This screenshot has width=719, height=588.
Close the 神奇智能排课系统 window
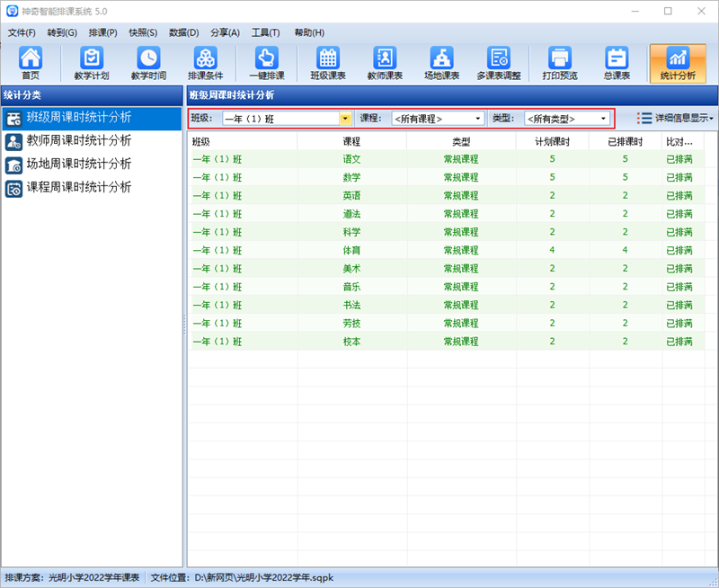[x=701, y=11]
